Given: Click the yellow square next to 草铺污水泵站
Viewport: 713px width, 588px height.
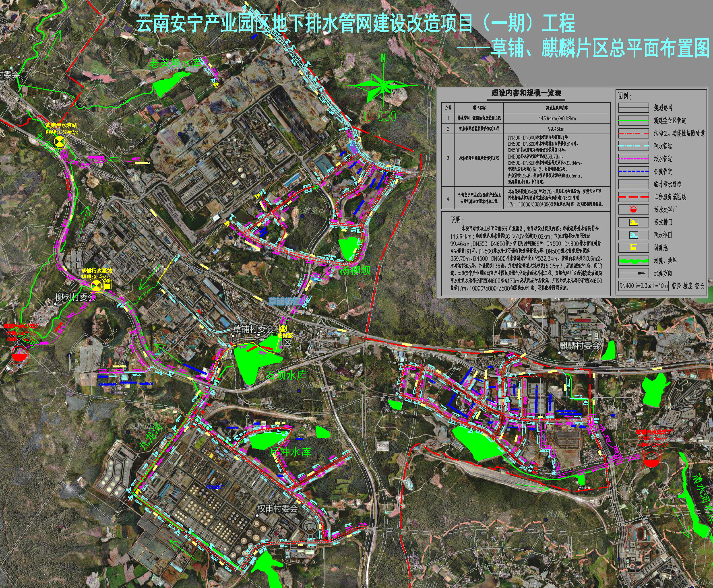Looking at the screenshot, I should click(x=107, y=286).
